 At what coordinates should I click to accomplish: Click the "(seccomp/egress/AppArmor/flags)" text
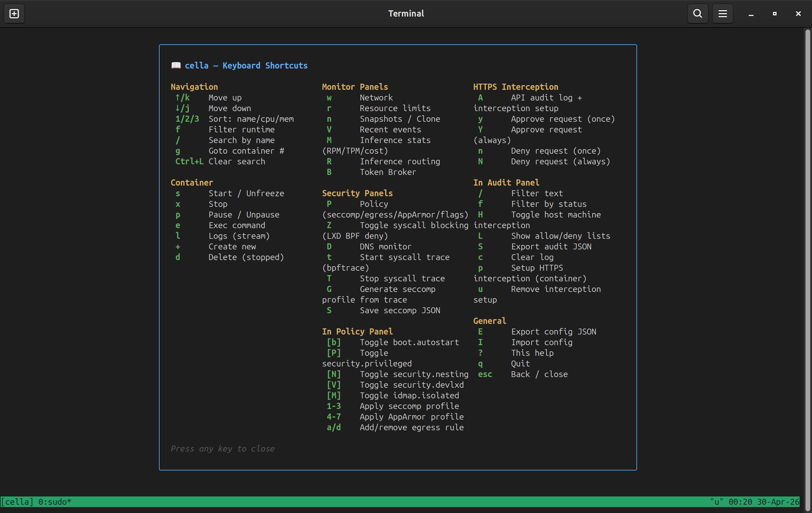pyautogui.click(x=395, y=215)
